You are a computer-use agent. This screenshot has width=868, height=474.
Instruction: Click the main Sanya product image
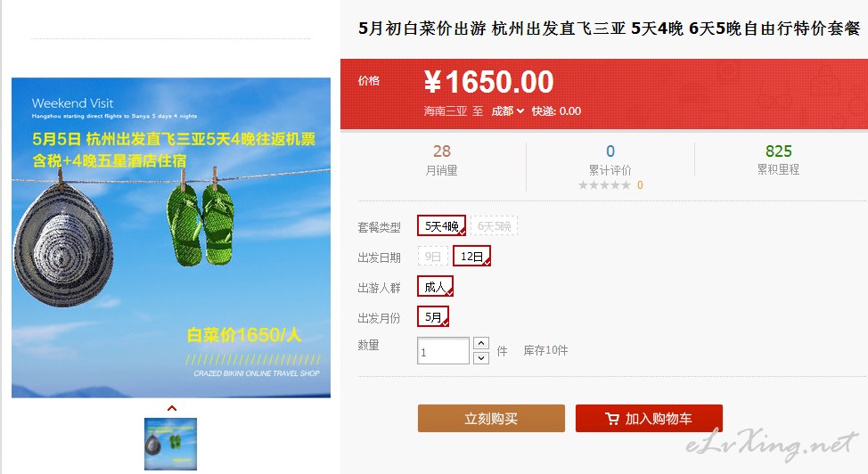(x=171, y=238)
